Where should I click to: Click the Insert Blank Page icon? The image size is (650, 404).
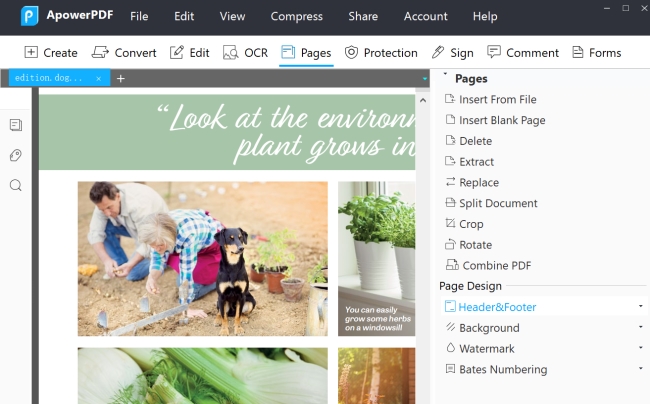(x=450, y=119)
